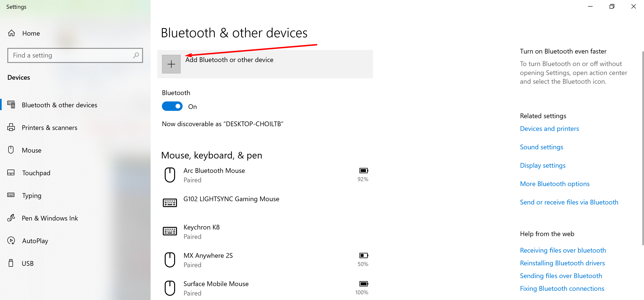Click the plus icon to add device
Screen dimensions: 644x300
pos(171,64)
